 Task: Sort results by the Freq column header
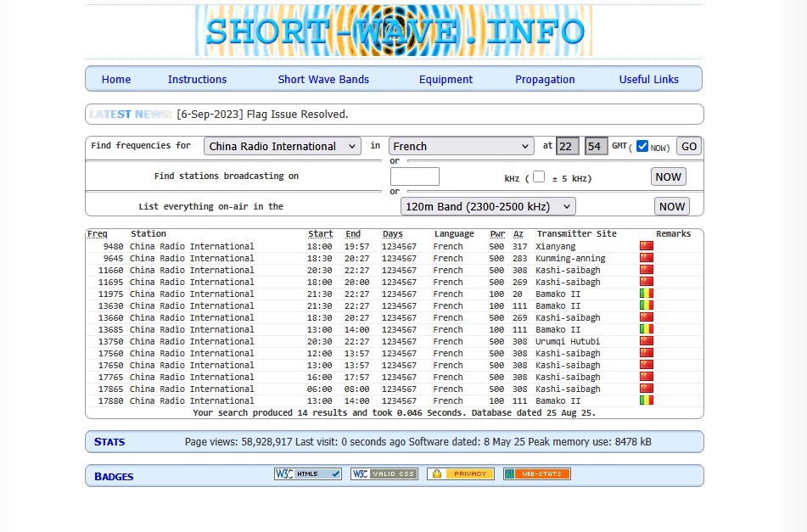click(98, 233)
